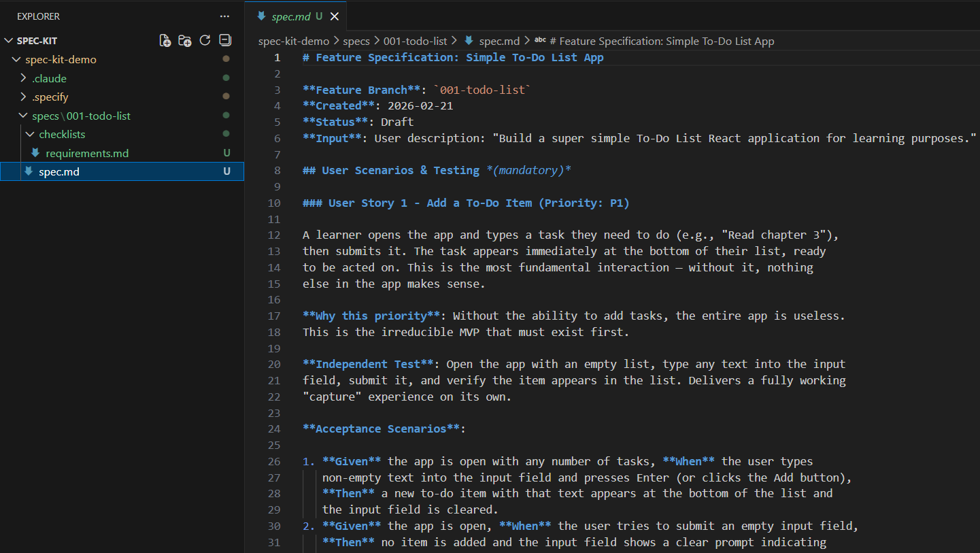Click the New Folder icon in Explorer
980x553 pixels.
click(x=185, y=41)
